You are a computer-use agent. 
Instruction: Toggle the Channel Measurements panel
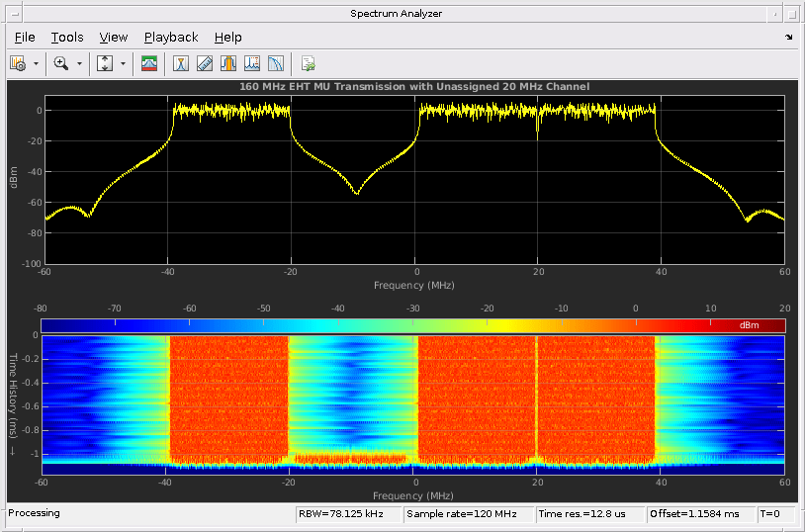tap(228, 63)
